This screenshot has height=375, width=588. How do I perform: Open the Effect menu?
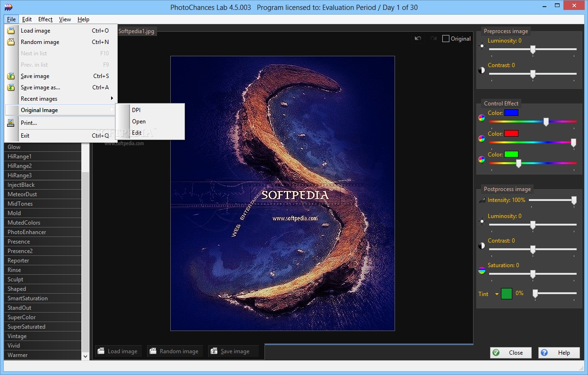pyautogui.click(x=45, y=19)
